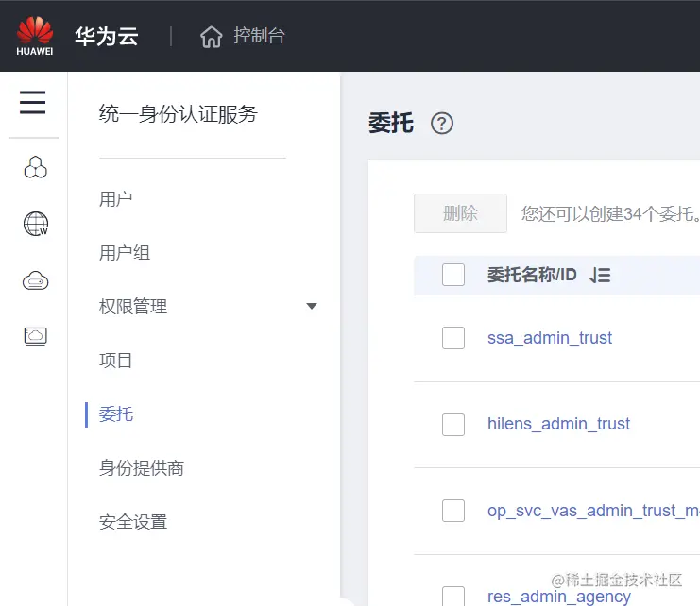Check the ssa_admin_trust row checkbox
The height and width of the screenshot is (606, 700).
pos(453,338)
